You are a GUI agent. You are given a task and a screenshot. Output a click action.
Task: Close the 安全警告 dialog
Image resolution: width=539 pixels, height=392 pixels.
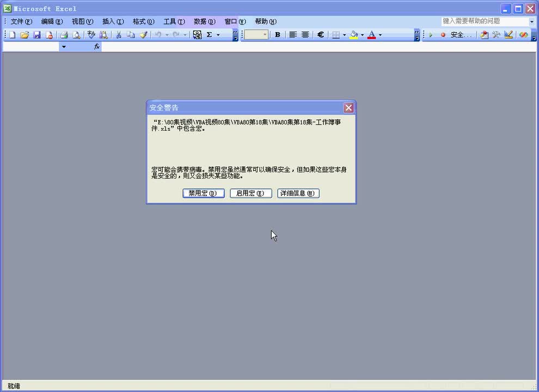[348, 108]
